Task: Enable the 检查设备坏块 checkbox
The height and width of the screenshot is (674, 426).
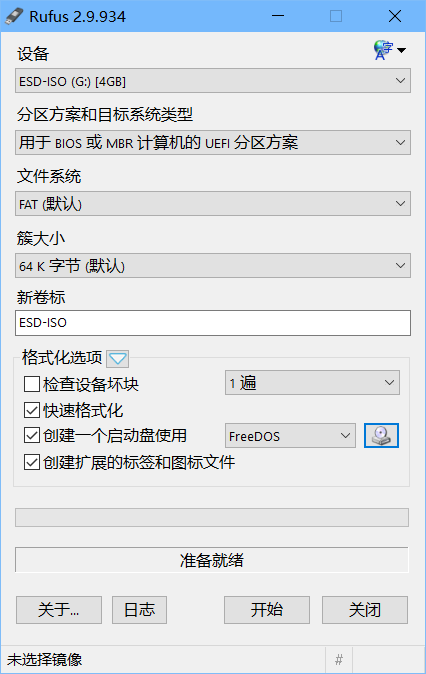Action: pos(32,384)
